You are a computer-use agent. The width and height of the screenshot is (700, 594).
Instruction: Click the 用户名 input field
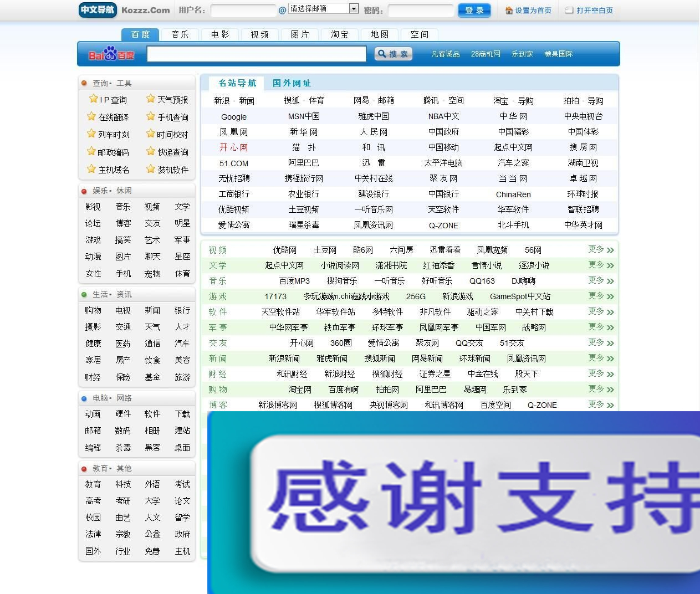point(243,10)
